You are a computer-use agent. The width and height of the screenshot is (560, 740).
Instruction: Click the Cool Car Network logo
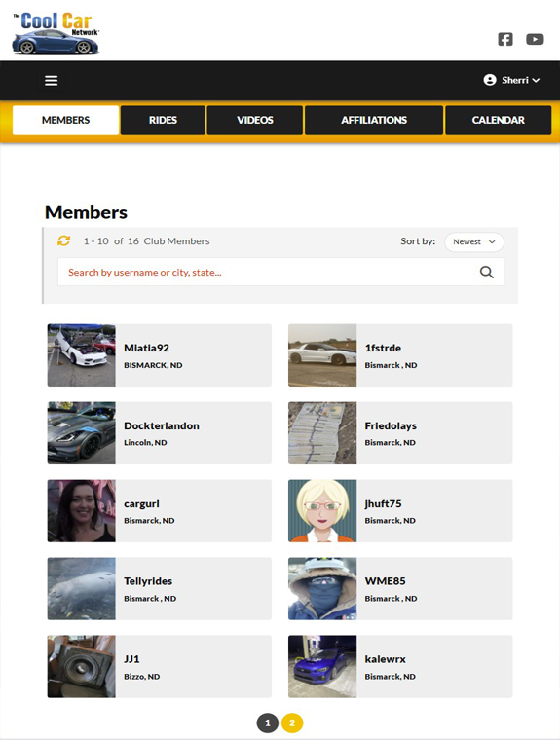pyautogui.click(x=56, y=33)
